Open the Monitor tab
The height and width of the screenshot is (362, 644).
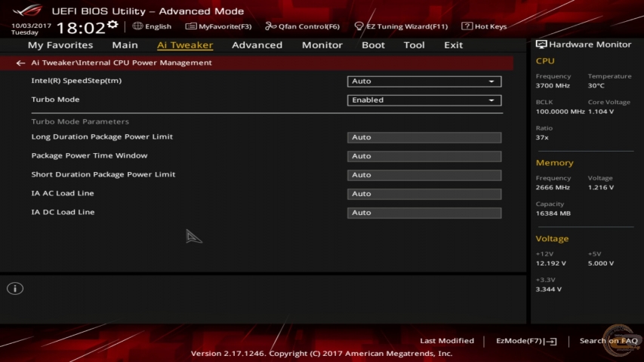pos(322,44)
